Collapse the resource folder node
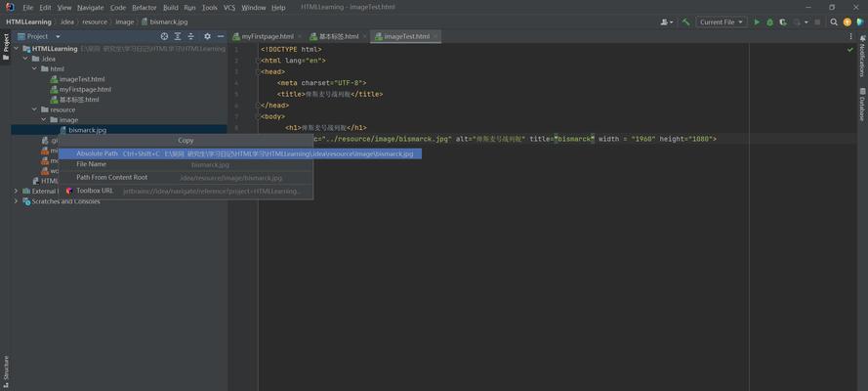Image resolution: width=868 pixels, height=391 pixels. click(x=35, y=109)
